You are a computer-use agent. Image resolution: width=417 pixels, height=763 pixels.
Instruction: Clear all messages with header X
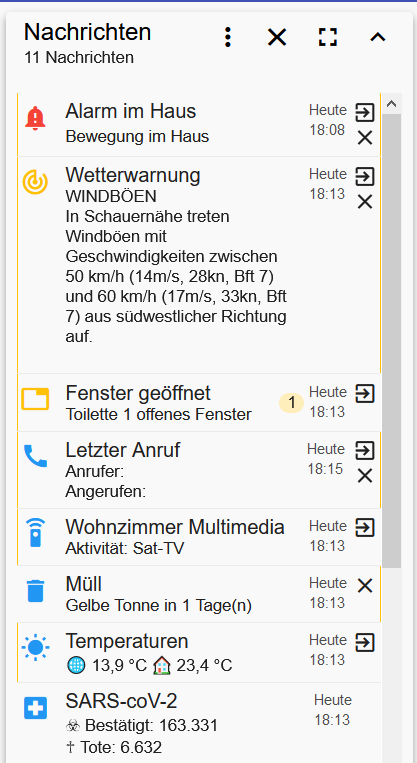pos(277,37)
